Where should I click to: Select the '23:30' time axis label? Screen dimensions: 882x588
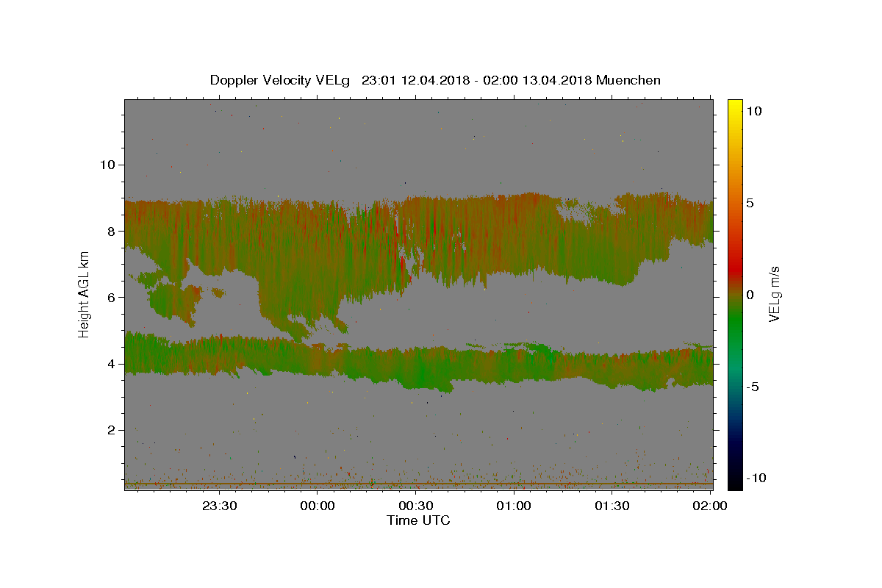219,506
